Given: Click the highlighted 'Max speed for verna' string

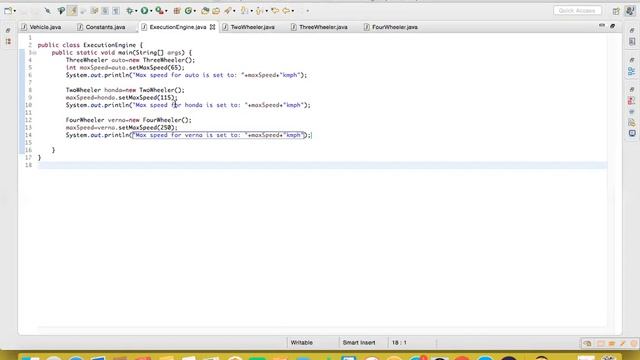Looking at the screenshot, I should (x=218, y=135).
